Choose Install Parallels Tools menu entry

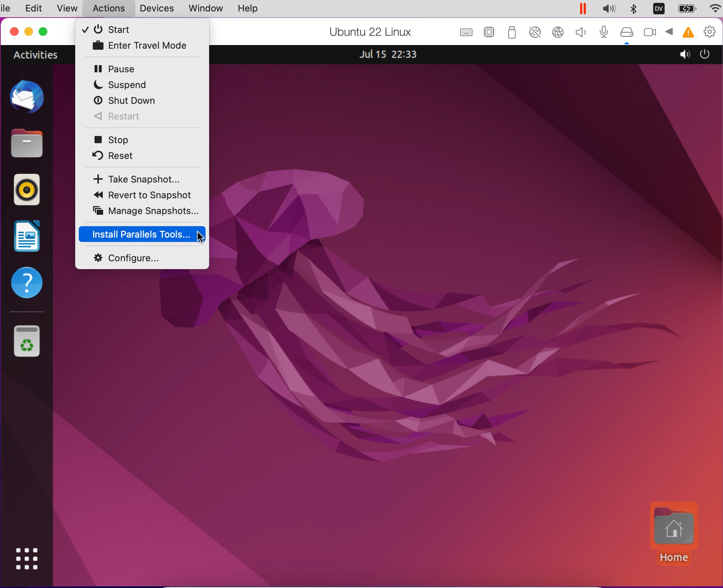pyautogui.click(x=141, y=234)
